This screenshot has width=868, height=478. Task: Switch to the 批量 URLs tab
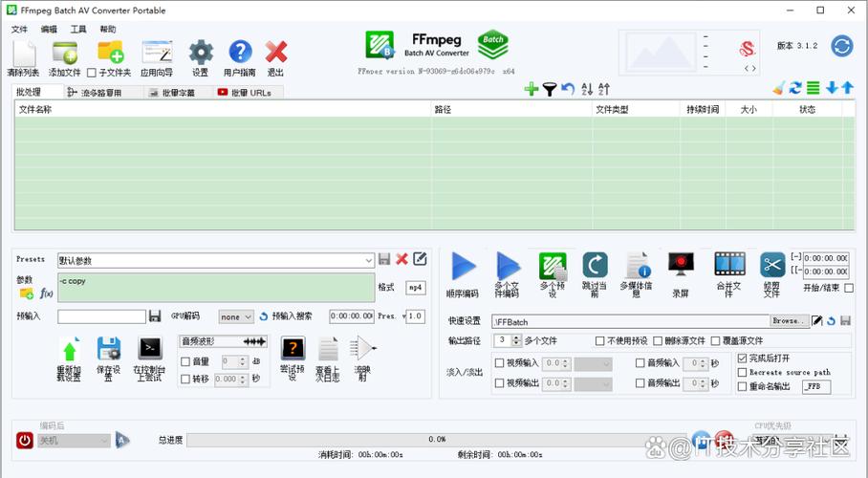244,93
